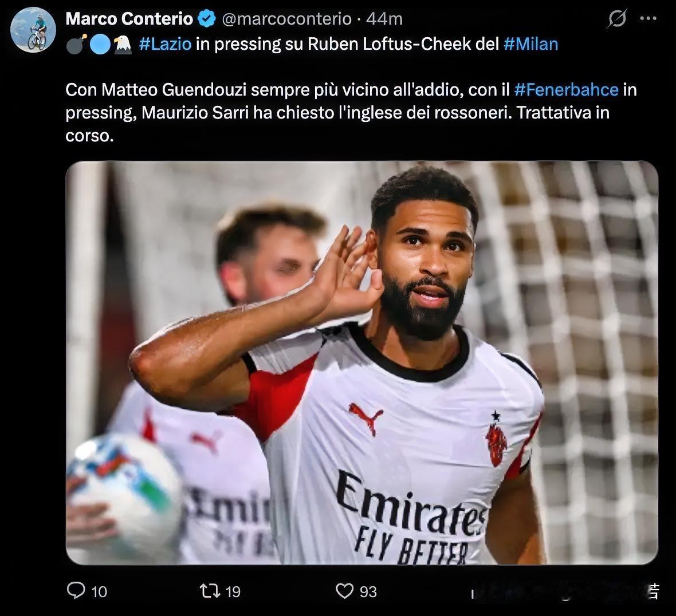The image size is (676, 616).
Task: Open the repost arrows menu
Action: tap(210, 590)
